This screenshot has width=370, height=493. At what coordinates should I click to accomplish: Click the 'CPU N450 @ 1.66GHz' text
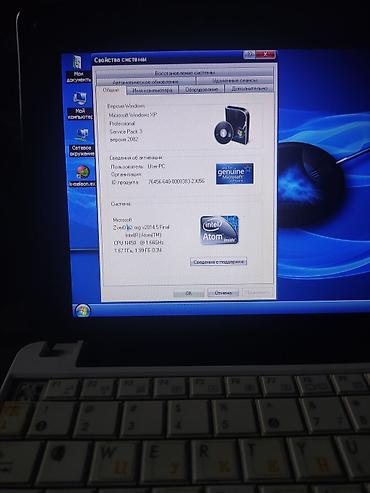tap(139, 243)
